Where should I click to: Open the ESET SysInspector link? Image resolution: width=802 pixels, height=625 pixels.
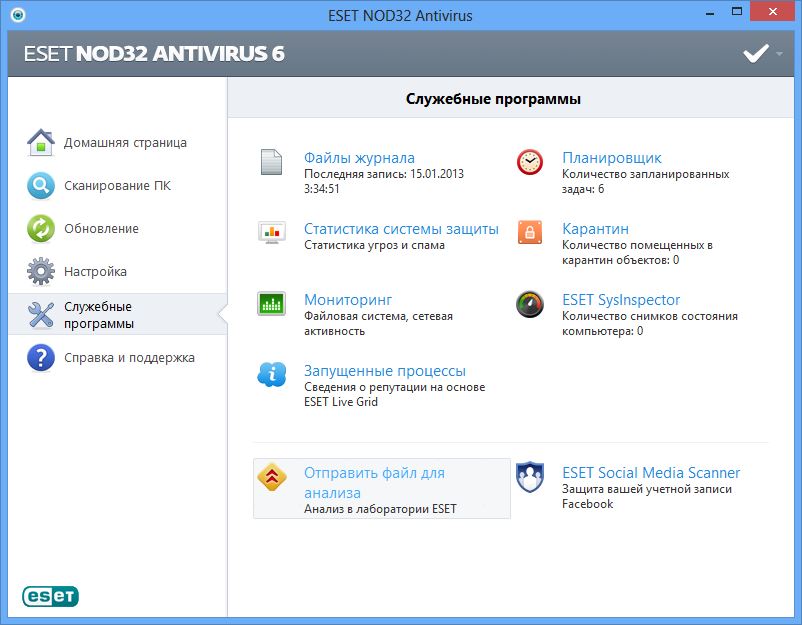[620, 300]
